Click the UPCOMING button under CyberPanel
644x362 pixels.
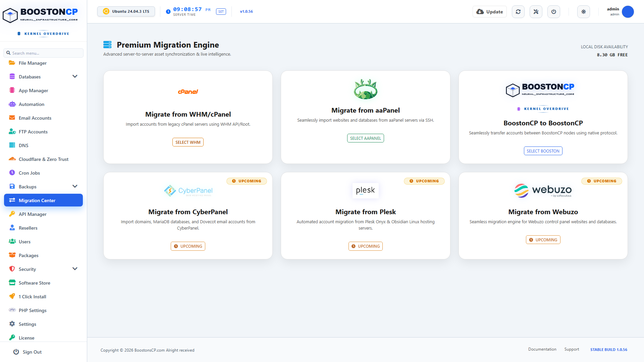point(188,246)
